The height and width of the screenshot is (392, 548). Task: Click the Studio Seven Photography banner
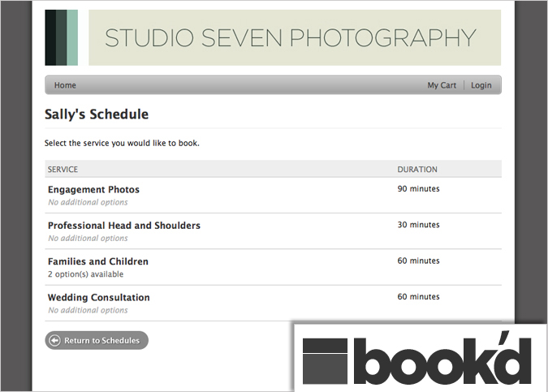[294, 37]
